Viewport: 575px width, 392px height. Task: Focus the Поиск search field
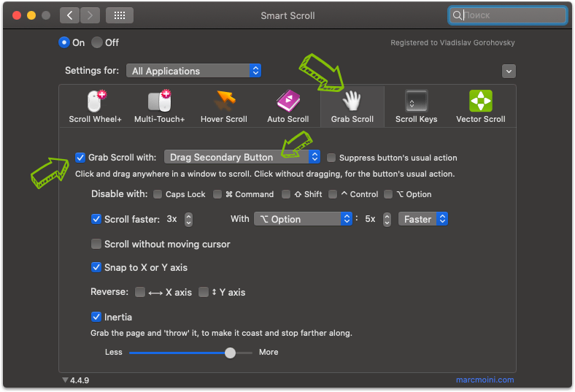(508, 15)
